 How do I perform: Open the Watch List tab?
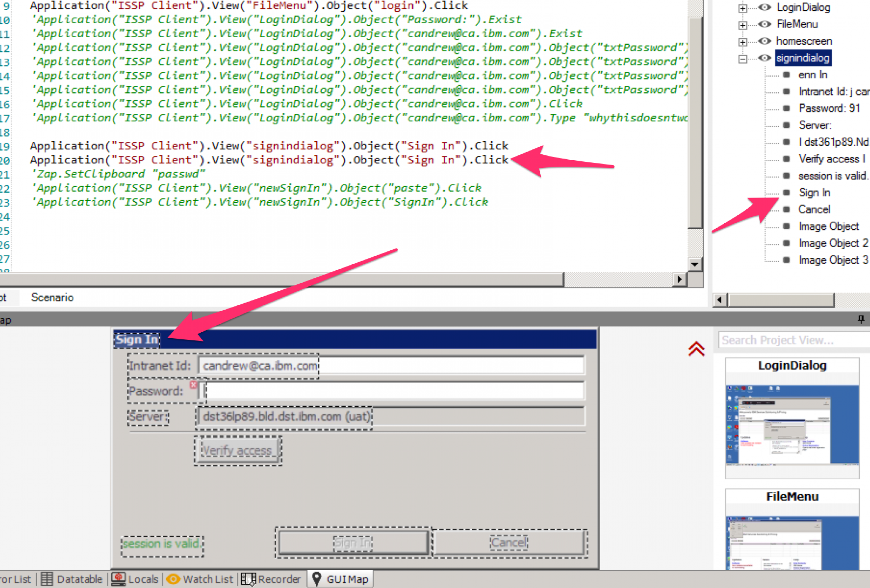(x=199, y=579)
